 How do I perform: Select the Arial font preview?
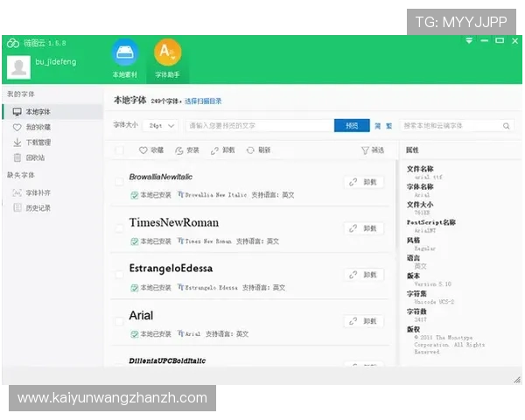tap(141, 316)
